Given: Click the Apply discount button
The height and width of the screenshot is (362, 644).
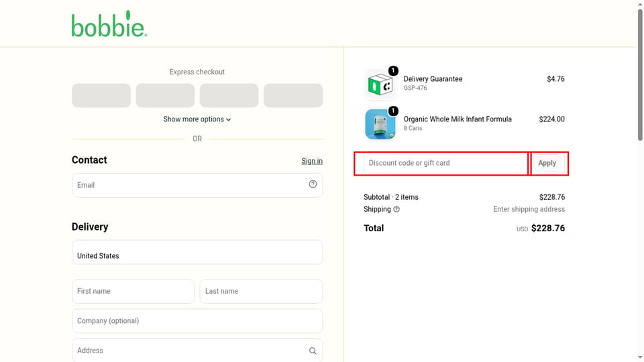Looking at the screenshot, I should click(547, 163).
